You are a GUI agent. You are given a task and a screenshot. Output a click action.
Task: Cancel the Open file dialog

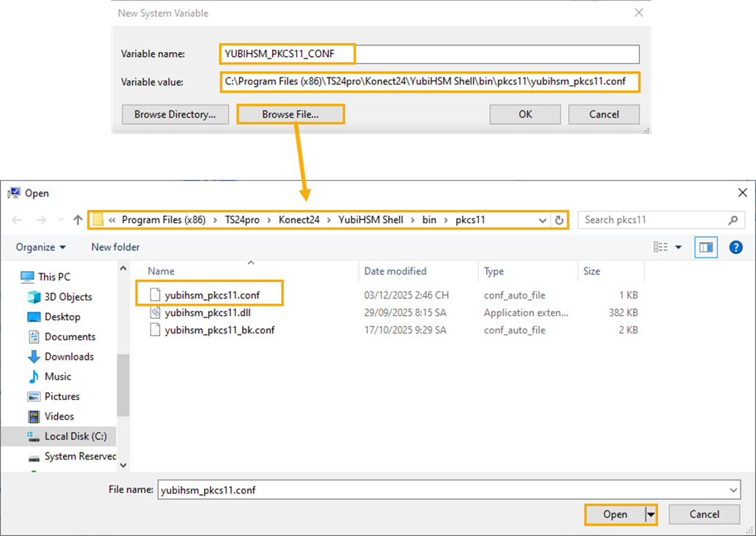tap(704, 514)
